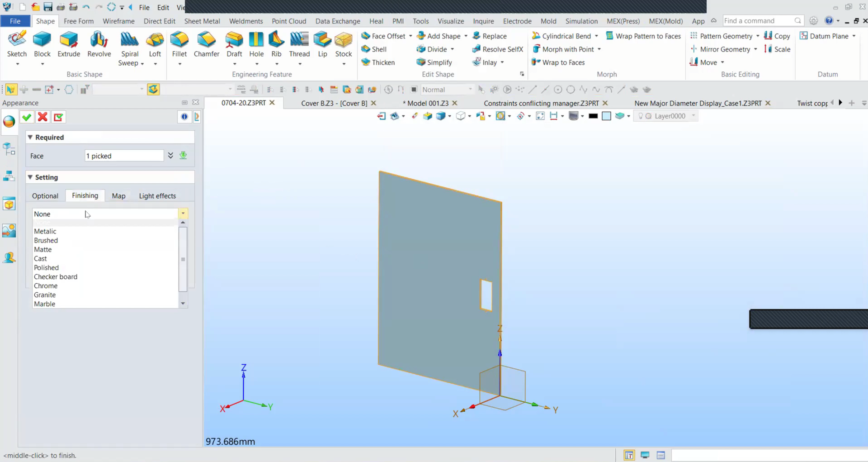Open the Layer0000 dropdown
The image size is (868, 462).
[693, 116]
